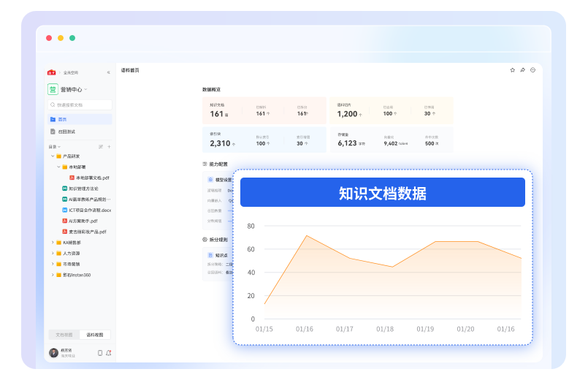Expand the 人力资源 folder

click(53, 253)
